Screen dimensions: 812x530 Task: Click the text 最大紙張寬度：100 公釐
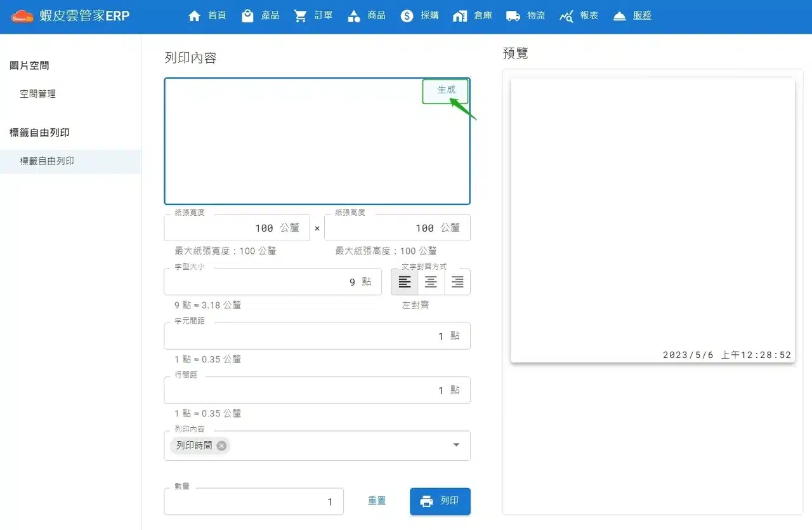(225, 251)
